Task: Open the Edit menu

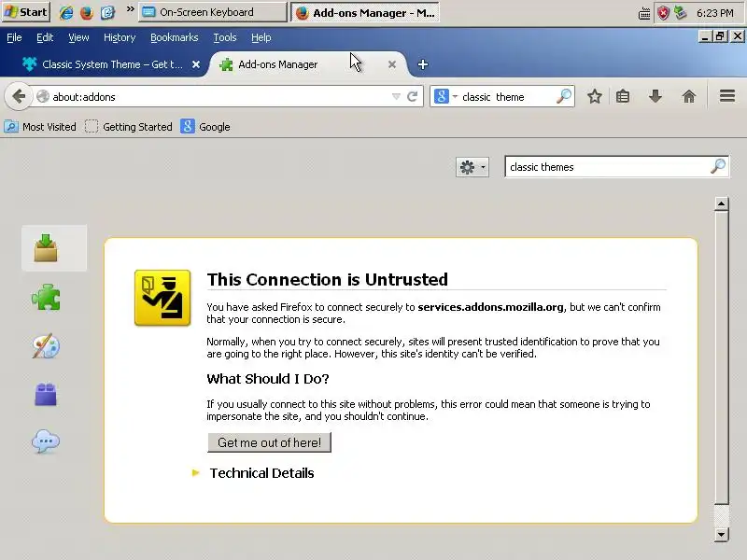Action: (x=45, y=37)
